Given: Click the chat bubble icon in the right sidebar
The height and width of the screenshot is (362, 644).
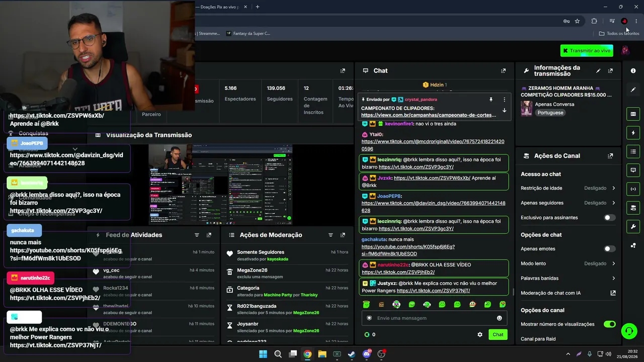Looking at the screenshot, I should click(x=633, y=170).
